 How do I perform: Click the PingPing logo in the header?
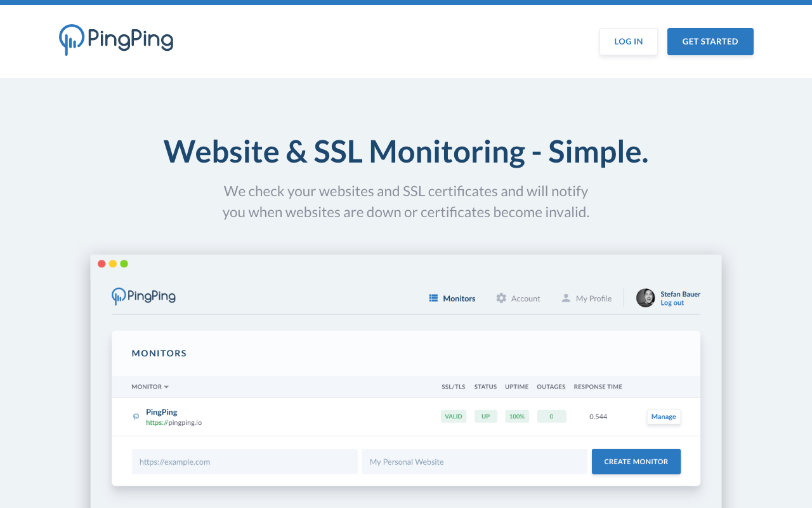click(116, 40)
